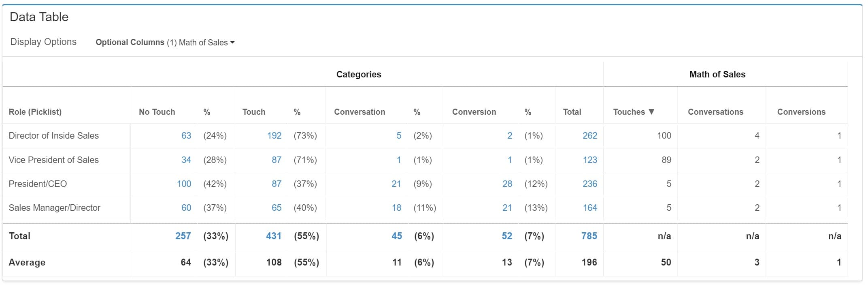
Task: Open No Touch count 63 for Director of Inside Sales
Action: (x=186, y=136)
